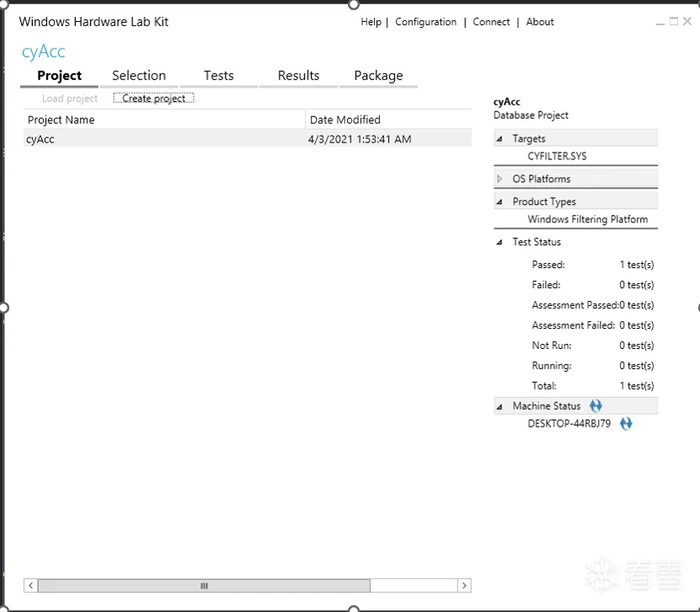
Task: Select the Windows Filtering Platform product type
Action: [x=587, y=219]
